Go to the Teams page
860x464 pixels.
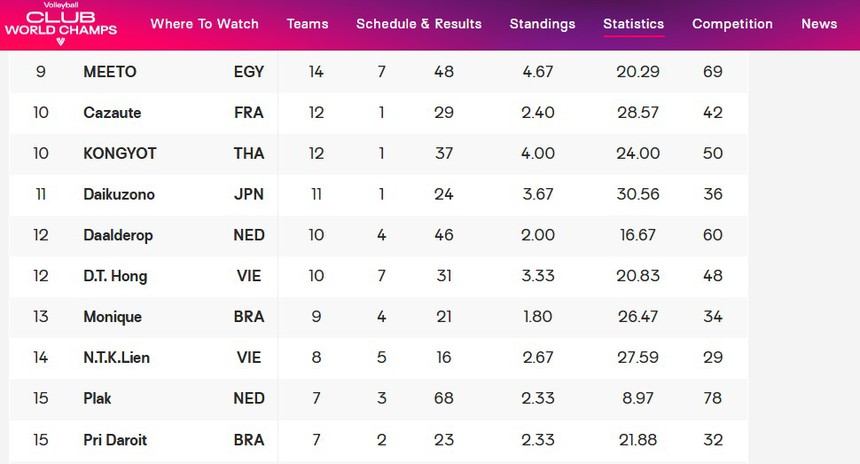click(x=307, y=24)
